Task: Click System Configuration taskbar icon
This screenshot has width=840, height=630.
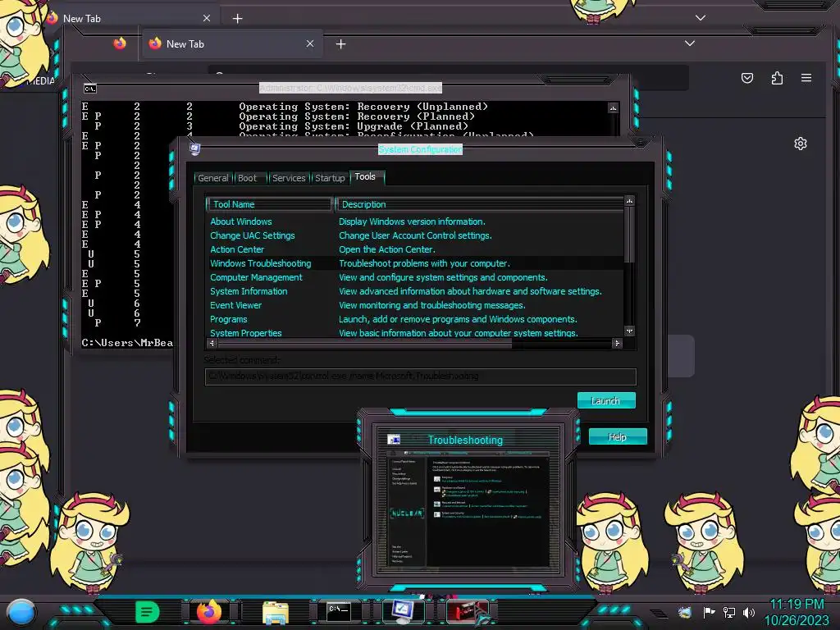Action: tap(403, 611)
